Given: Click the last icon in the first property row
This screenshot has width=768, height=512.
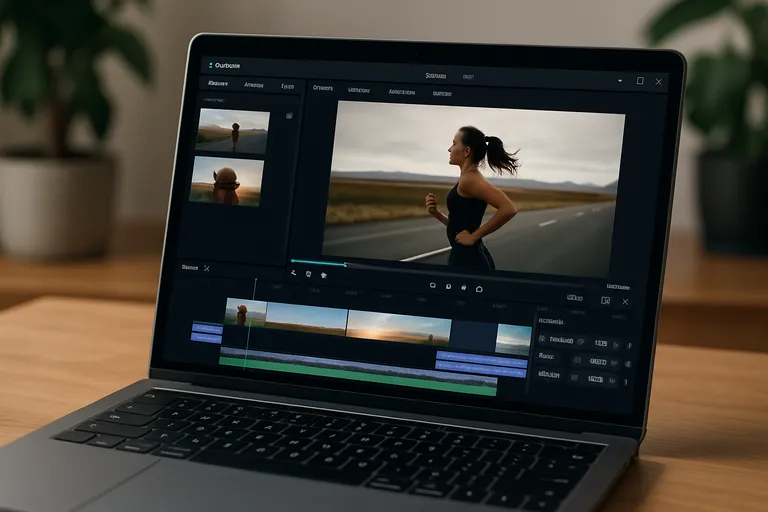Looking at the screenshot, I should [629, 346].
